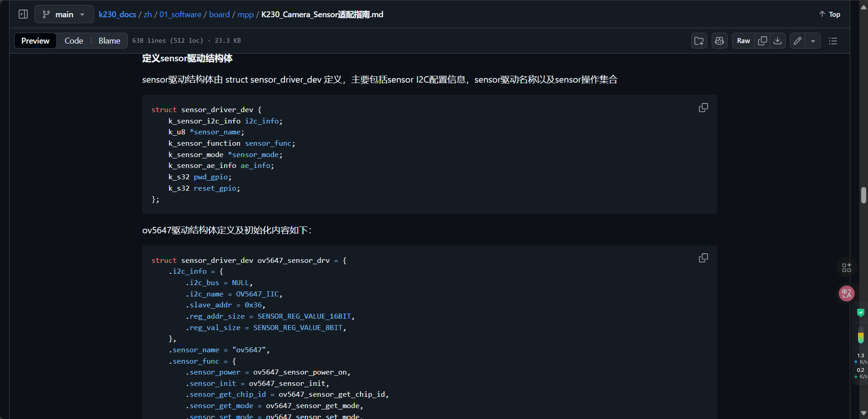Jump to Top of the file
Screen dimensions: 868x419
(x=829, y=15)
